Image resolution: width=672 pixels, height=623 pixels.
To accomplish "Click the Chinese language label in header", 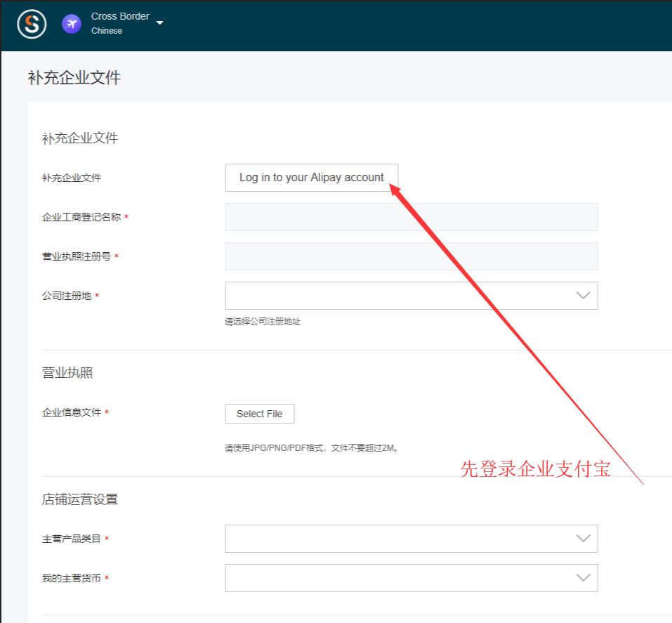I will (x=107, y=31).
